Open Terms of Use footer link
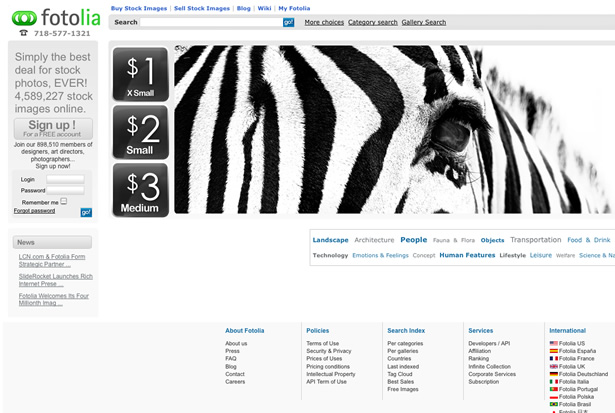The height and width of the screenshot is (413, 615). point(322,343)
